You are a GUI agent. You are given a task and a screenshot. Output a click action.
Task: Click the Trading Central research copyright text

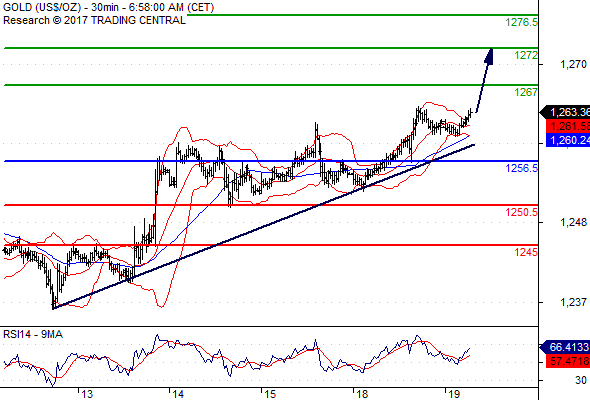point(94,20)
